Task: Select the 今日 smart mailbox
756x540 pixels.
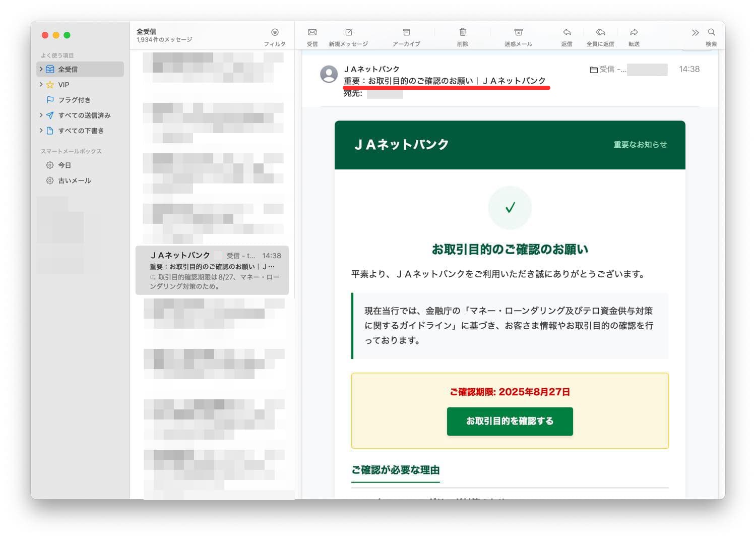Action: [65, 165]
